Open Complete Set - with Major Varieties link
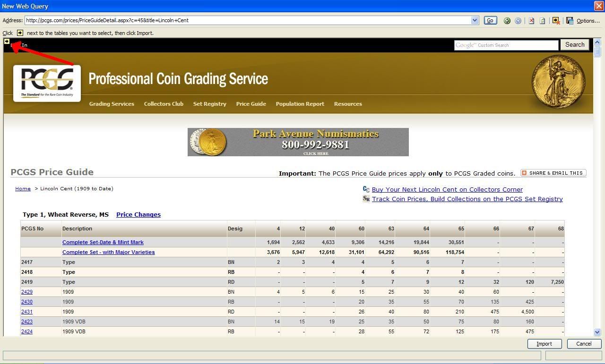Screen dimensions: 605x364 click(109, 252)
